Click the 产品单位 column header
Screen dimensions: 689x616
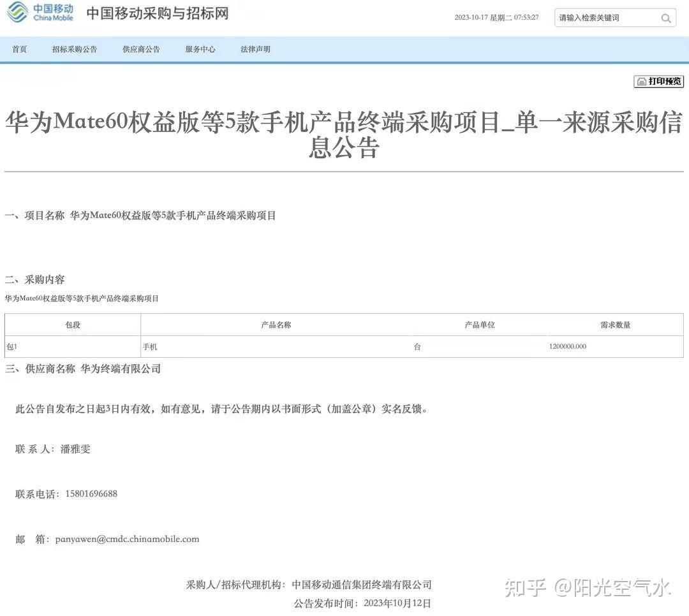coord(479,325)
